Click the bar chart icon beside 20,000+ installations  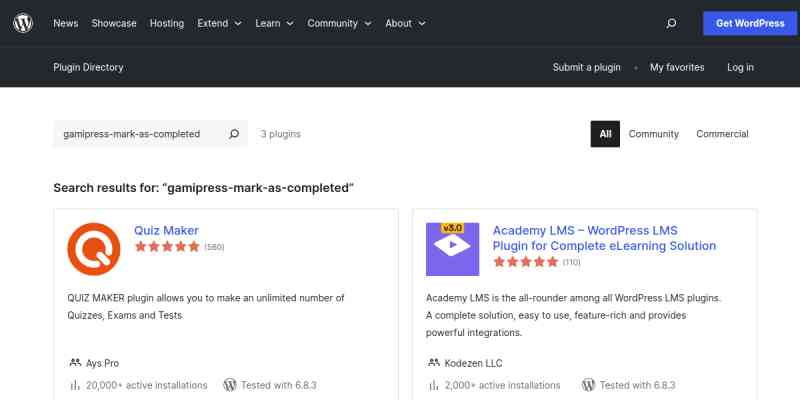75,385
